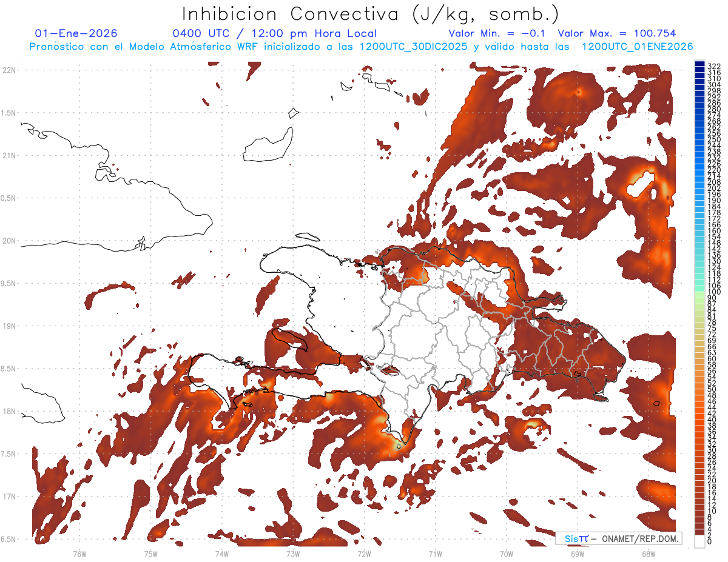Click the '18N' latitude label
Image resolution: width=728 pixels, height=562 pixels.
[9, 412]
